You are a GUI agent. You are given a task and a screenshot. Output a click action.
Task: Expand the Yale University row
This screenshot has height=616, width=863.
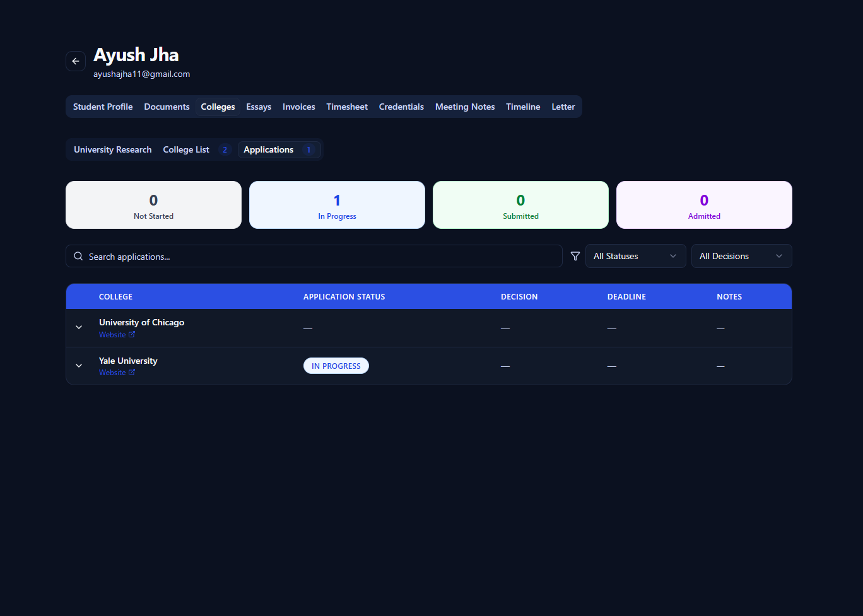click(x=79, y=366)
